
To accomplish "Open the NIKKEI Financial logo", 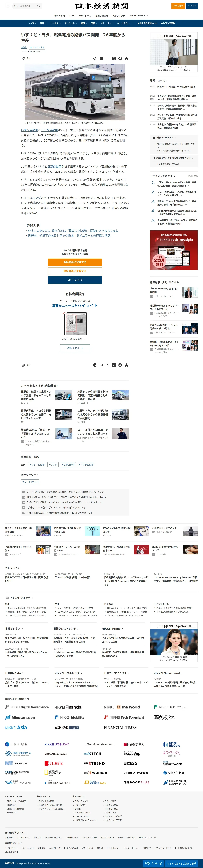I will point(68,707).
